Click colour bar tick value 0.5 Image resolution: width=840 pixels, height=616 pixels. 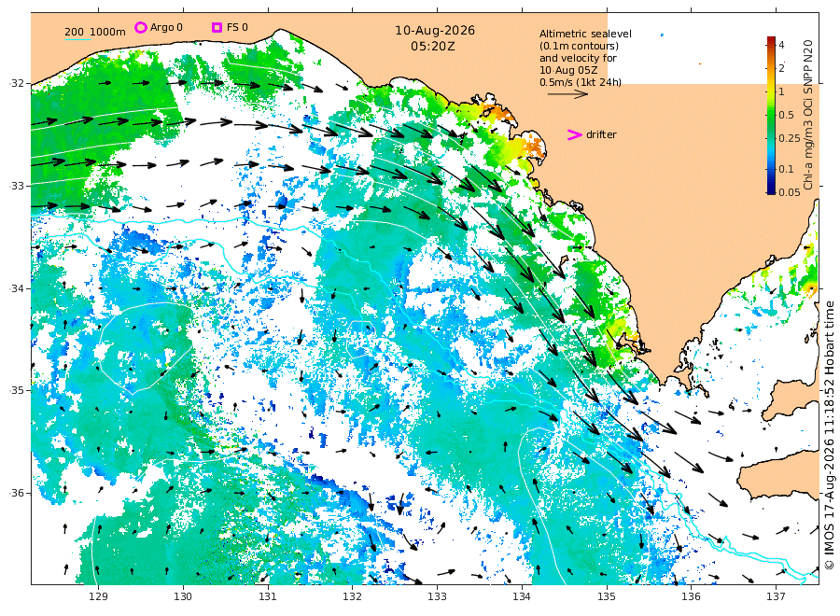(786, 115)
